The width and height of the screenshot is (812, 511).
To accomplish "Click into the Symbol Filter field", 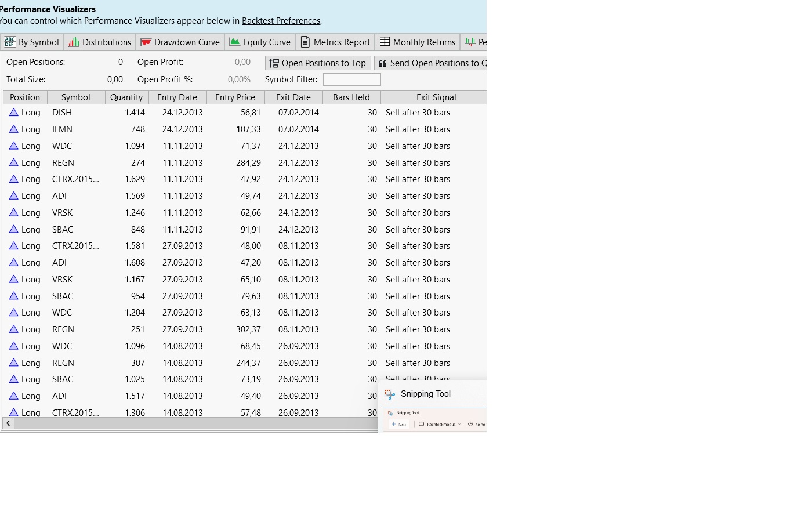I will point(351,79).
